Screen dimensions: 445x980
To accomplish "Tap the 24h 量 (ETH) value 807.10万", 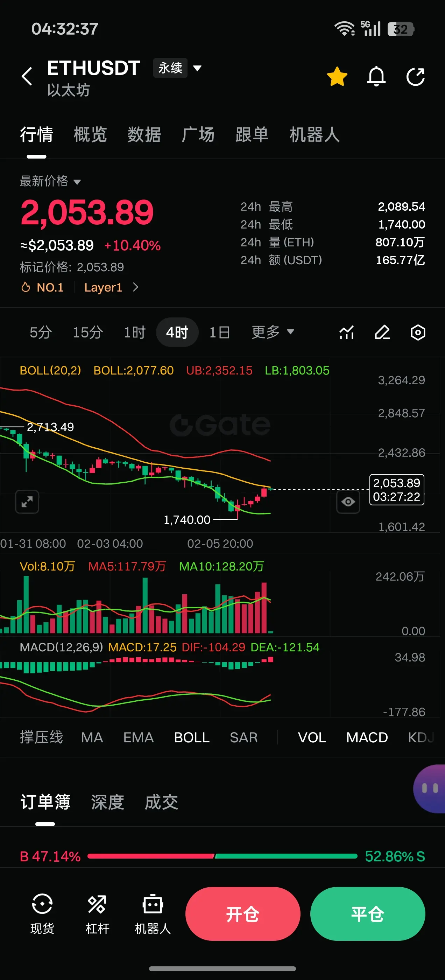I will coord(400,242).
